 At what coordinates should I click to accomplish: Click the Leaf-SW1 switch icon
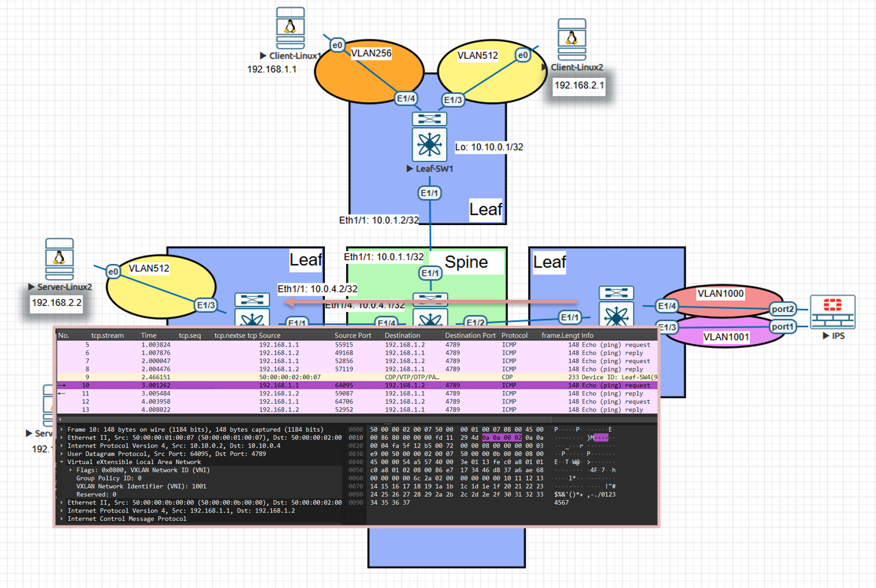point(429,144)
